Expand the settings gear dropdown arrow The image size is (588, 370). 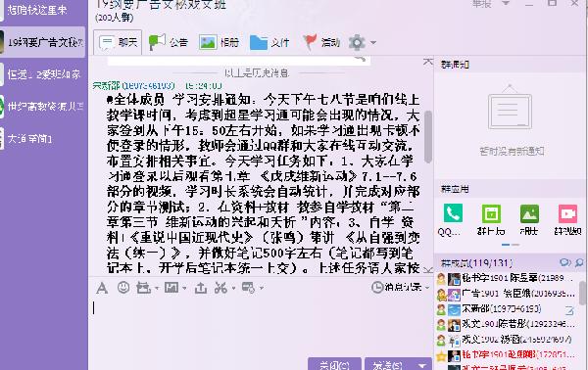tap(373, 42)
